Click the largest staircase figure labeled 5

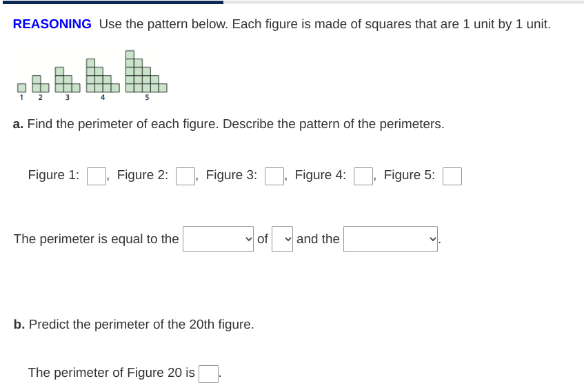point(146,72)
